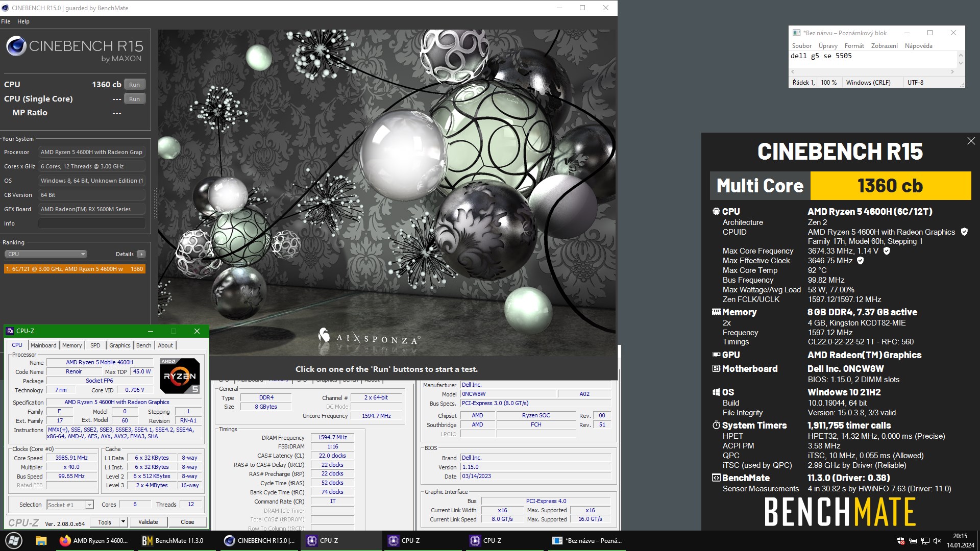
Task: Click the Cinebench R15 sphere logo
Action: pos(16,46)
